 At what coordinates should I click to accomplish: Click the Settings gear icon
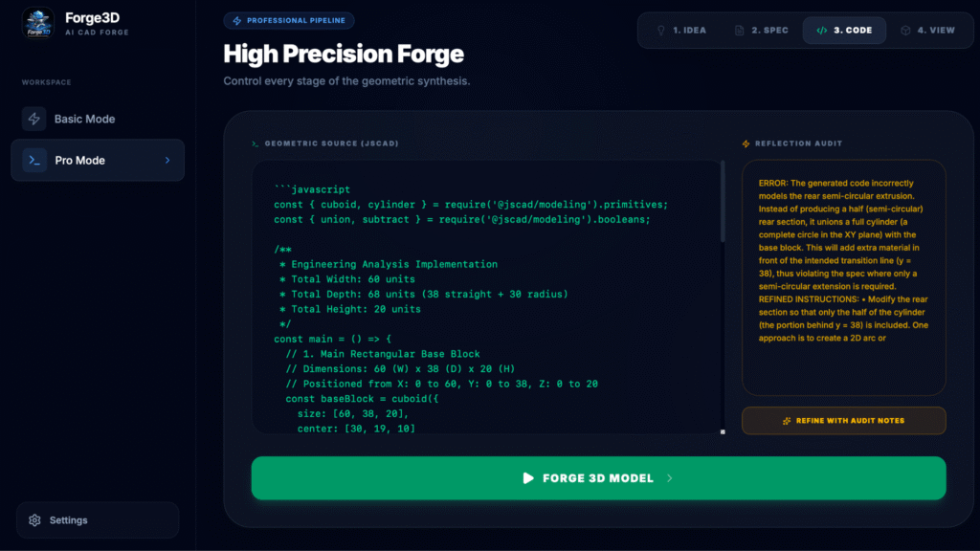[35, 520]
